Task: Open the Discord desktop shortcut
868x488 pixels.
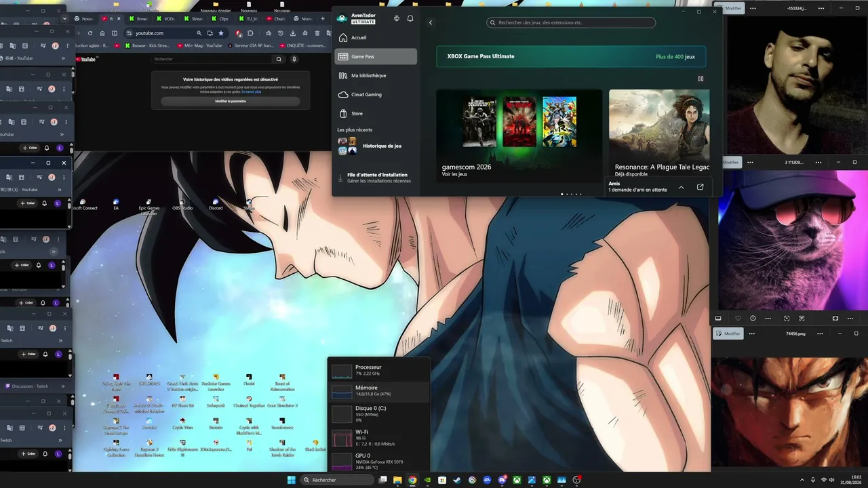Action: coord(216,204)
